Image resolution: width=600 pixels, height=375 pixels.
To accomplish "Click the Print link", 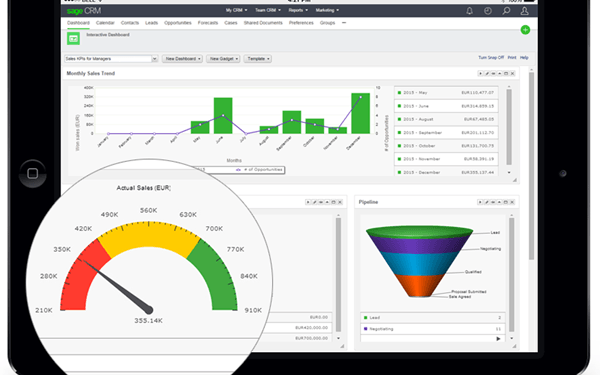I will (x=512, y=58).
